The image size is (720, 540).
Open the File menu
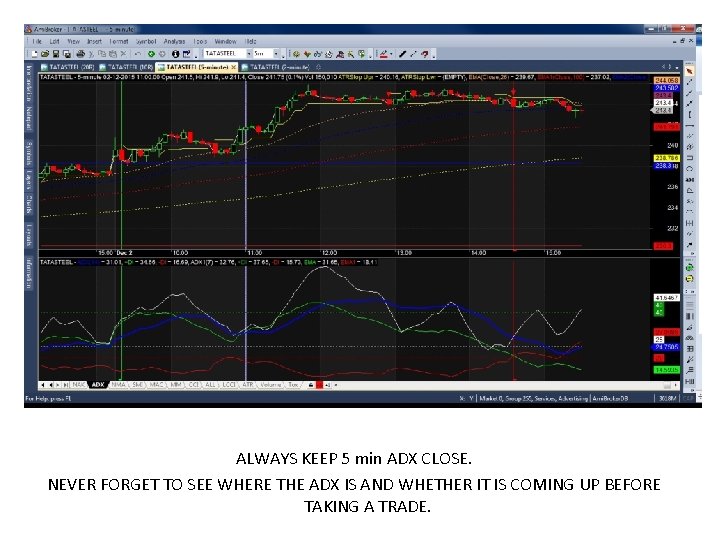[37, 41]
